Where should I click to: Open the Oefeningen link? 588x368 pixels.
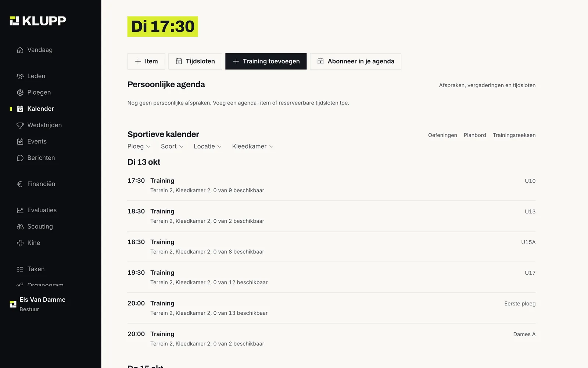click(x=442, y=135)
